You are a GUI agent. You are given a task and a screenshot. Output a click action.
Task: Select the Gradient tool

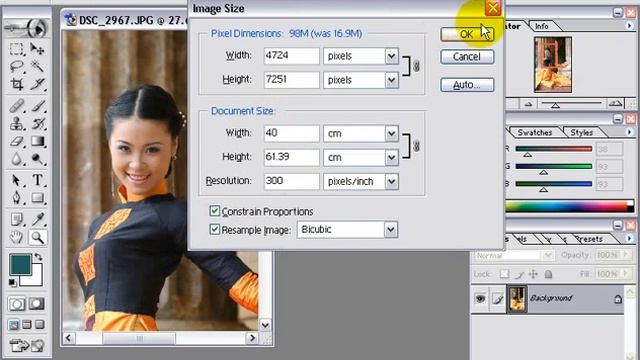38,141
